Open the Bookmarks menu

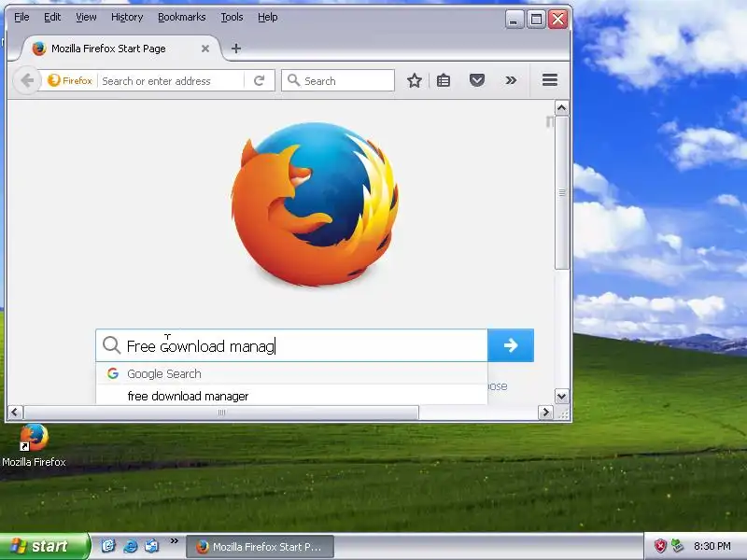pyautogui.click(x=181, y=17)
